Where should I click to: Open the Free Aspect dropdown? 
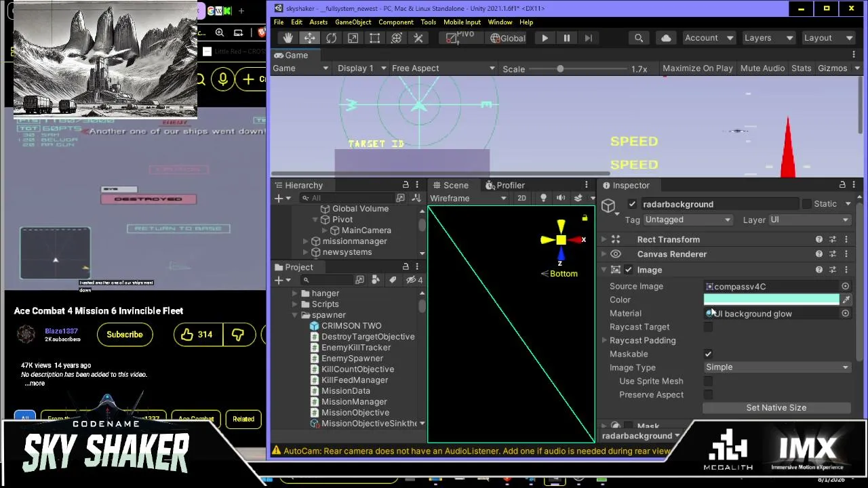coord(443,68)
